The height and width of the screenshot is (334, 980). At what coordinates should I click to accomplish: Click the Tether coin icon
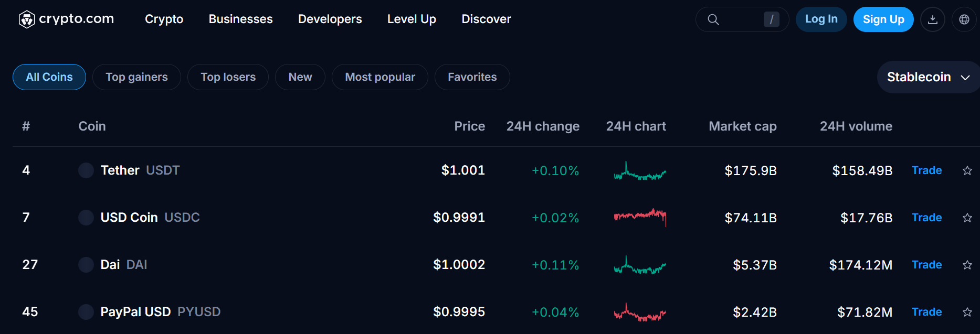[86, 170]
